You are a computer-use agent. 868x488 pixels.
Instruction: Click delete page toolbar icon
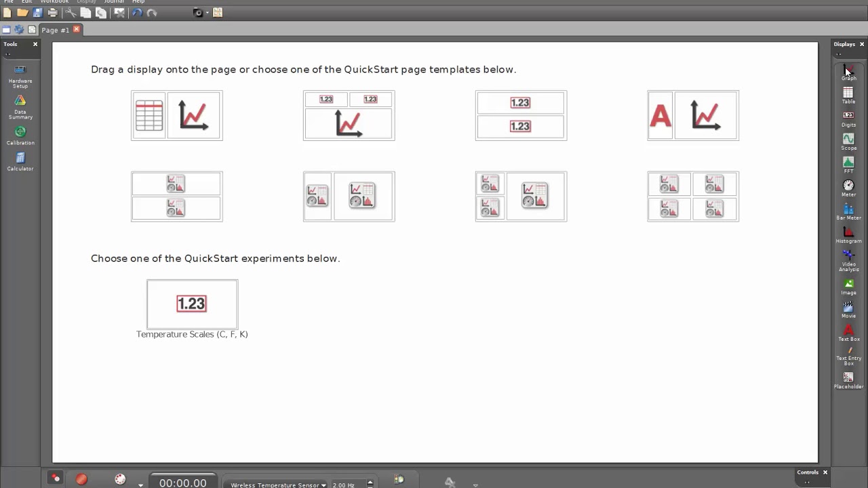(x=119, y=12)
